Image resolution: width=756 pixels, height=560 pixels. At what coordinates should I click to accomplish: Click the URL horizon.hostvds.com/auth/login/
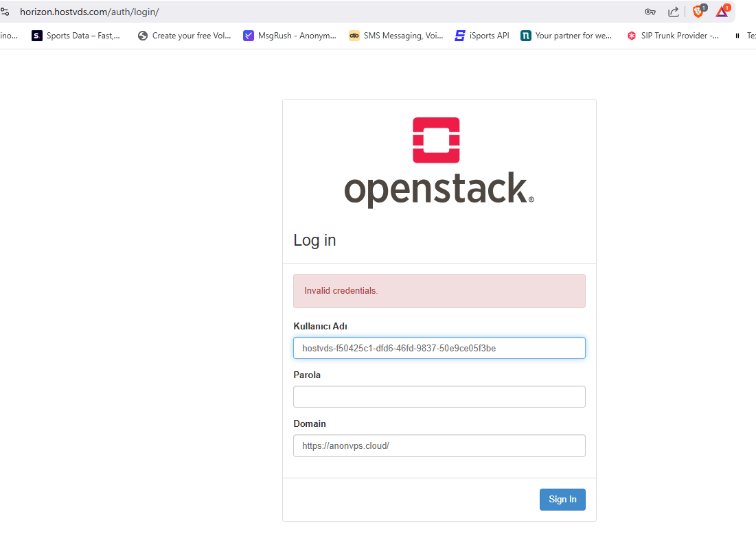tap(89, 12)
